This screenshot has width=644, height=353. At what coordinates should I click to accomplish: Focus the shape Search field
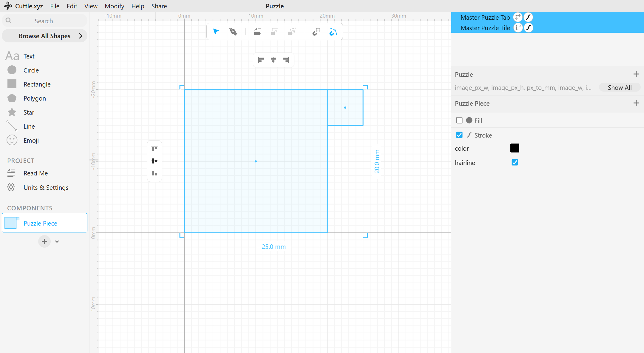click(45, 21)
